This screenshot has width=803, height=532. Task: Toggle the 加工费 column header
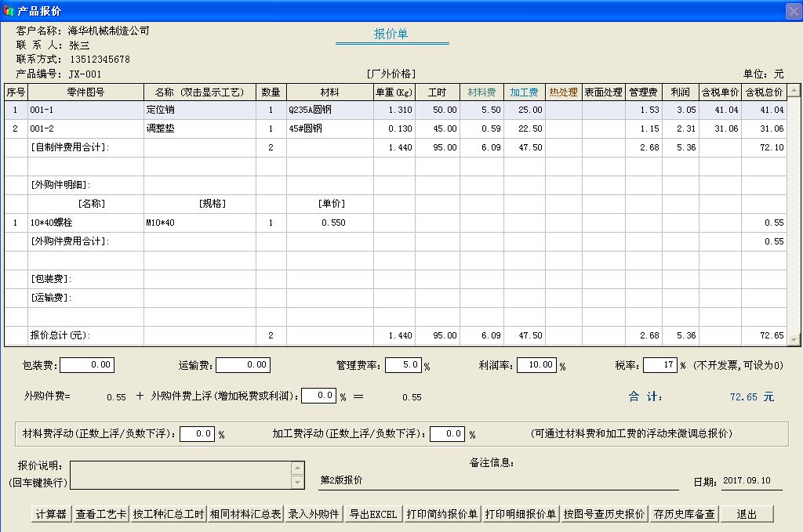coord(523,92)
